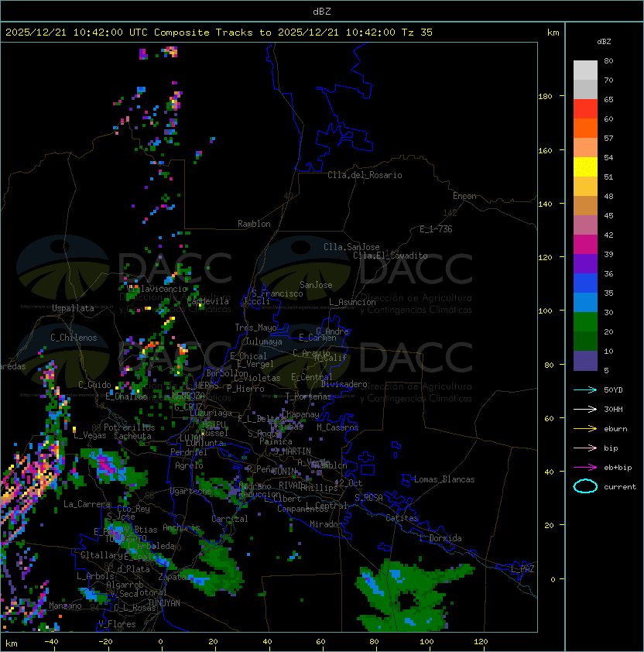Viewport: 644px width, 652px height.
Task: Click the 65 dBZ red legend swatch
Action: [585, 108]
